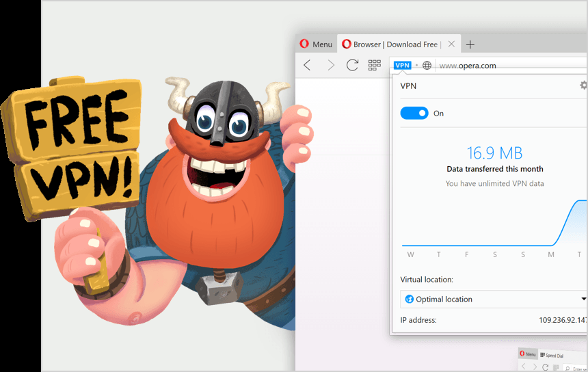Open the Opera Menu button
This screenshot has width=588, height=372.
click(x=316, y=44)
